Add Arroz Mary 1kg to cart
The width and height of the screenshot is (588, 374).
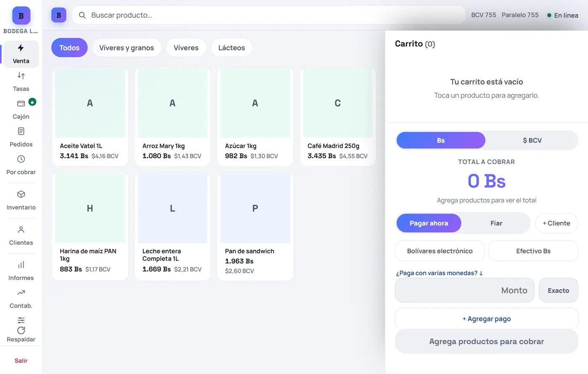(x=173, y=117)
